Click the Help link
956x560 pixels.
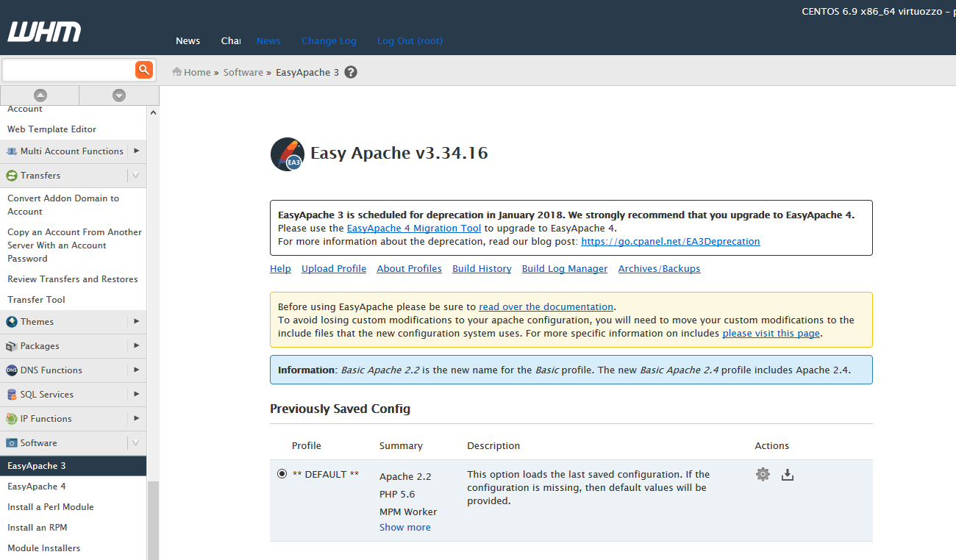(280, 269)
